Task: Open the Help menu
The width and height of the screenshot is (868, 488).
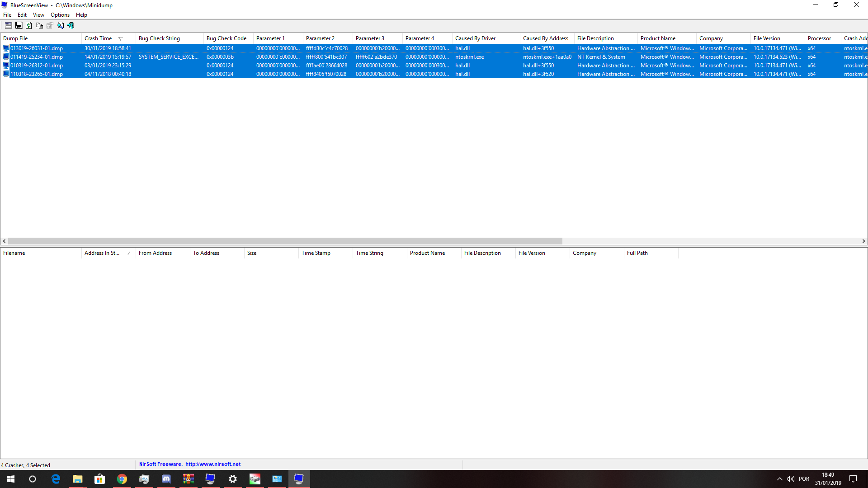Action: coord(81,15)
